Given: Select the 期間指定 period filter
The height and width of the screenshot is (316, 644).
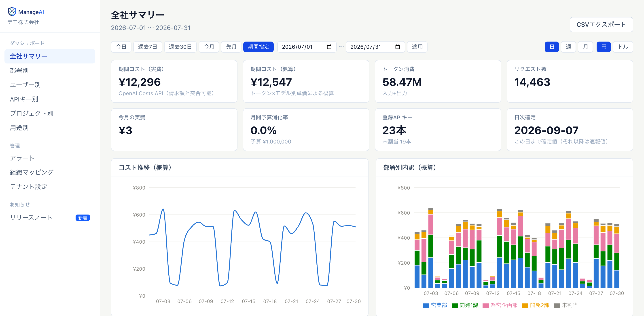Looking at the screenshot, I should 258,47.
